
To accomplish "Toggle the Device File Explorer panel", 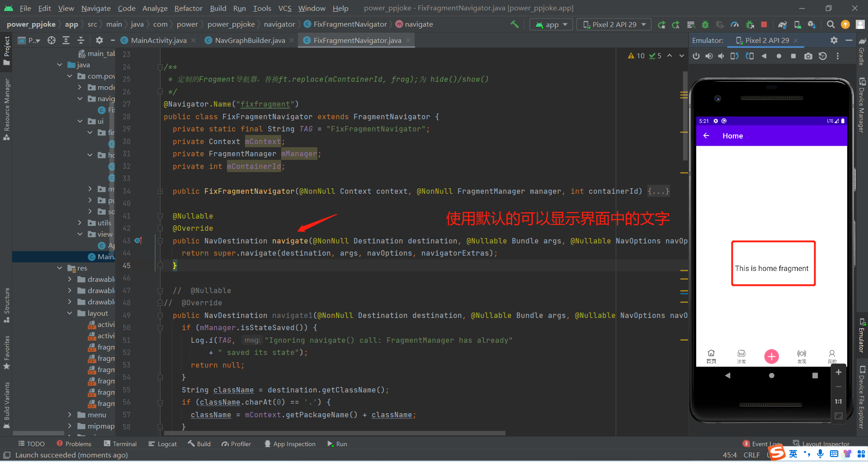I will click(862, 397).
